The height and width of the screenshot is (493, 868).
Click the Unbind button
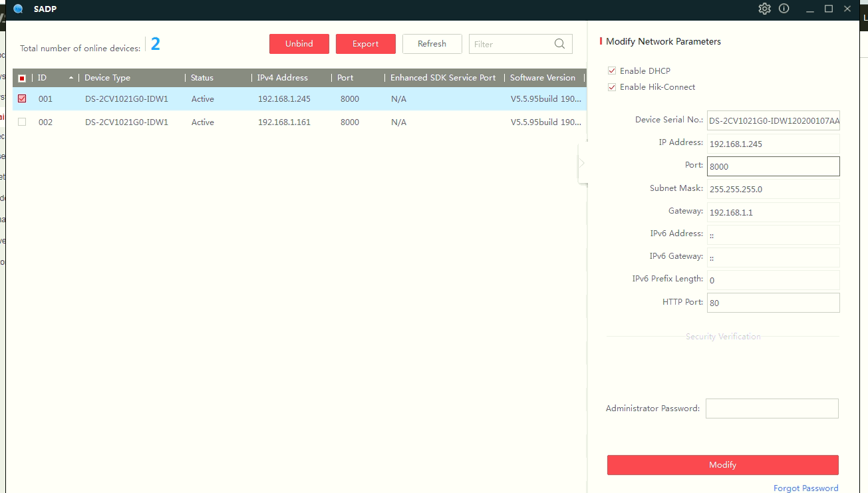[x=299, y=44]
